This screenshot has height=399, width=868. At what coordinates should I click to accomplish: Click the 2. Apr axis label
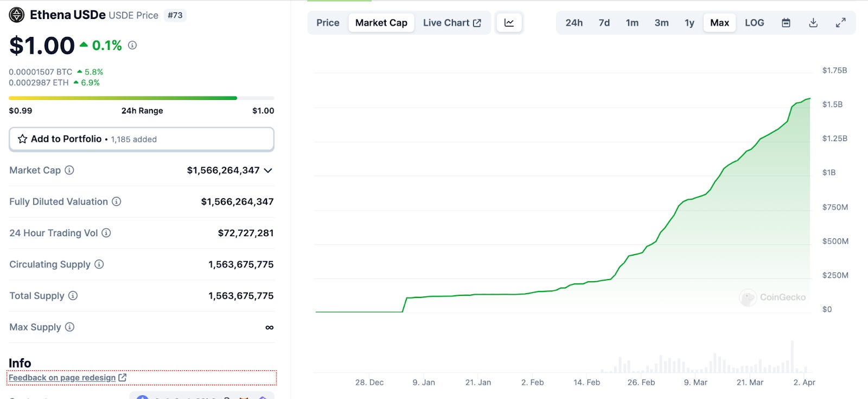click(x=804, y=382)
